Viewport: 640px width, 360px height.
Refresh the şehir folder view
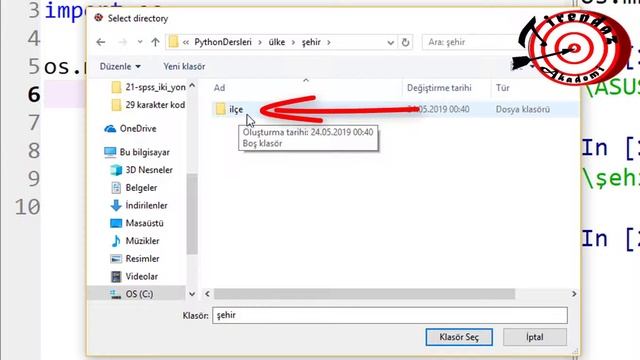(405, 42)
